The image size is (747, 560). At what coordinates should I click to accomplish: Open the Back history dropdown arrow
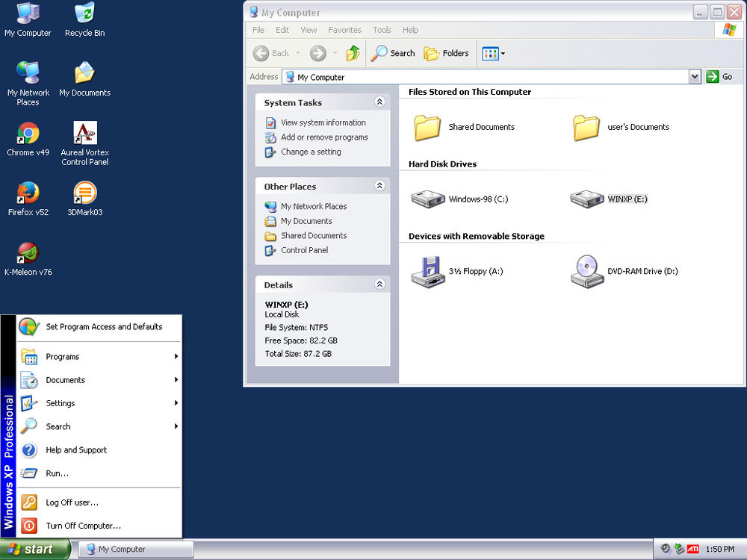(298, 53)
